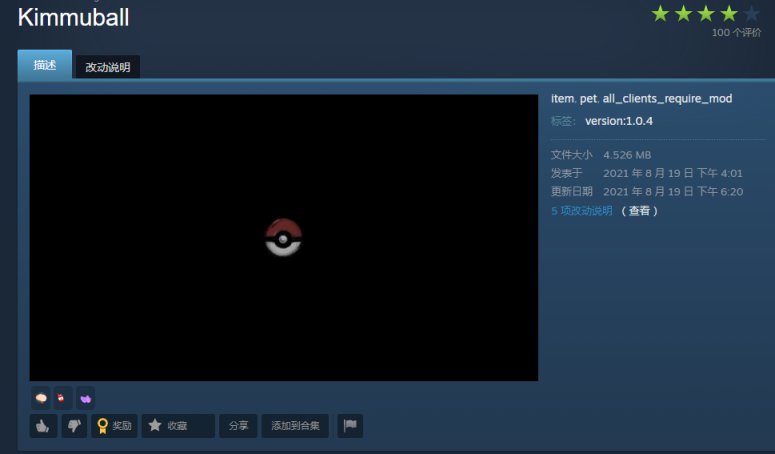Click the thumbs up rate button
Image resolution: width=775 pixels, height=454 pixels.
(x=43, y=425)
